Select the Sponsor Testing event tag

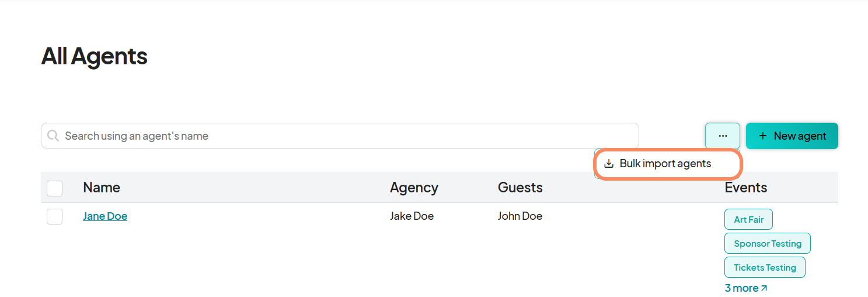click(x=768, y=243)
